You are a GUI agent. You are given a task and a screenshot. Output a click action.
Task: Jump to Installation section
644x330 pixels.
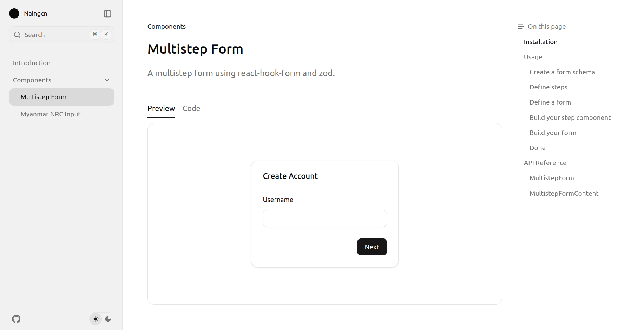(x=540, y=42)
